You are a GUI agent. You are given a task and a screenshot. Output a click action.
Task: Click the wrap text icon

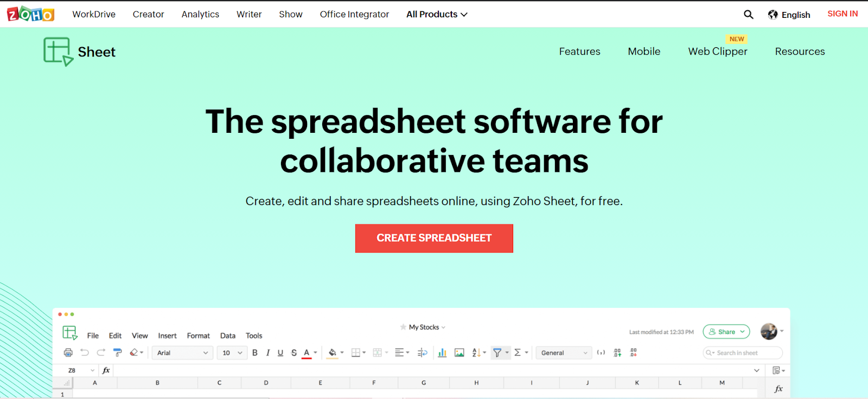pos(423,353)
